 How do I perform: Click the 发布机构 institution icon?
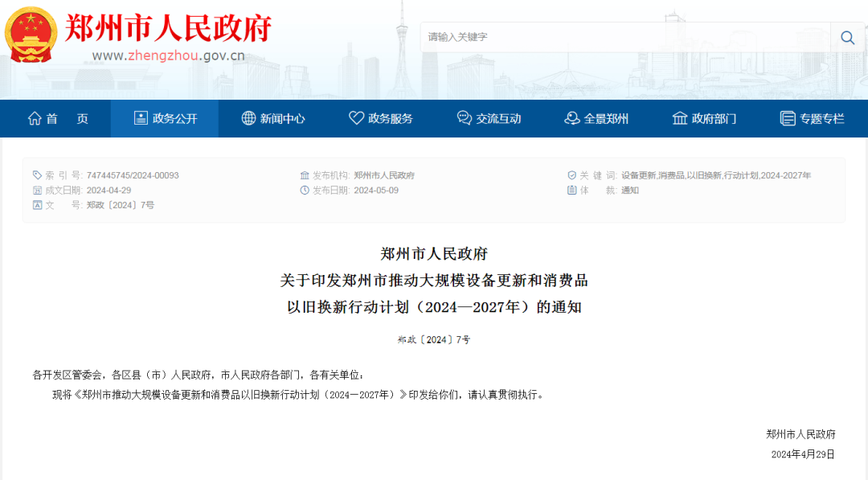coord(305,175)
